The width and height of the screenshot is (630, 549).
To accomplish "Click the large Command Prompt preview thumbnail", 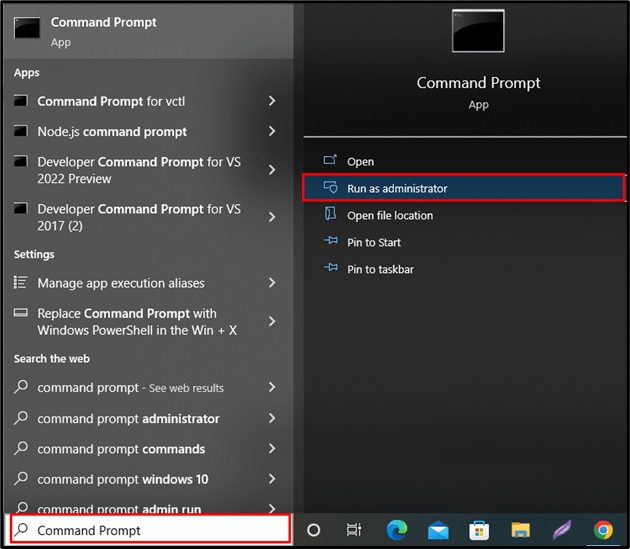I will 478,31.
